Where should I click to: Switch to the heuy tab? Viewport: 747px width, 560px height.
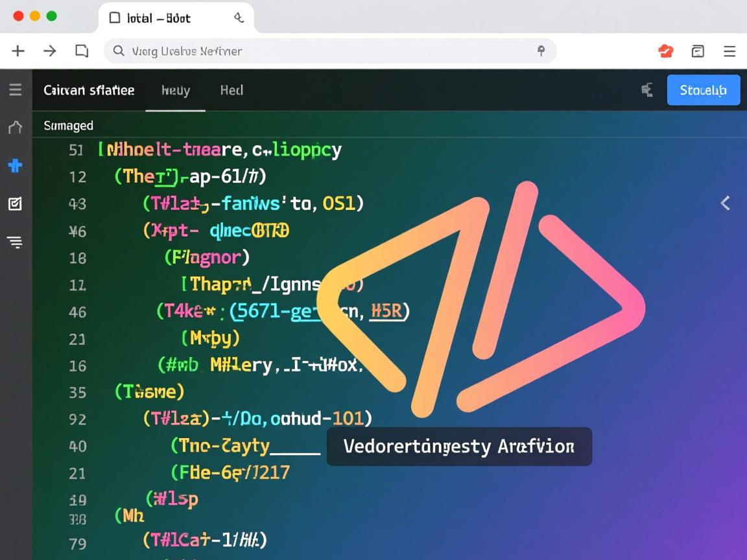point(176,90)
